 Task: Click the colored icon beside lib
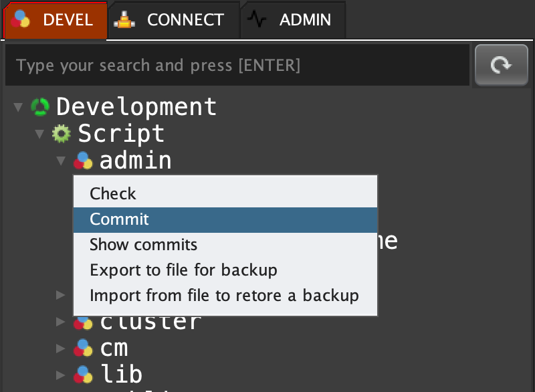pyautogui.click(x=83, y=373)
